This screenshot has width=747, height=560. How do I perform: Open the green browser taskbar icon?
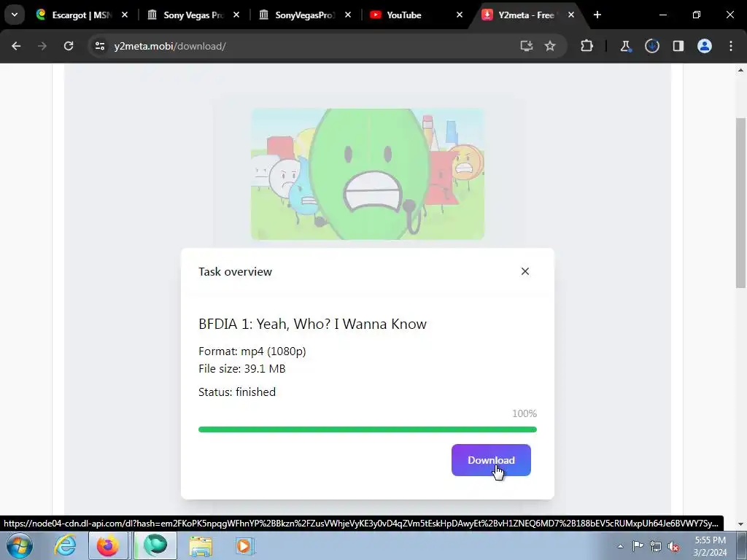[155, 545]
